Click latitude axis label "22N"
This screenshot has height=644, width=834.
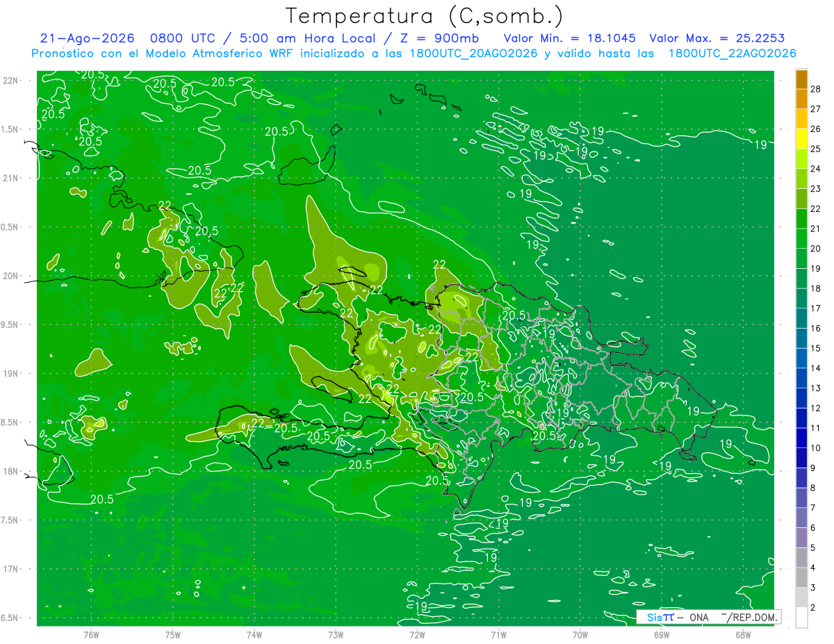click(11, 81)
